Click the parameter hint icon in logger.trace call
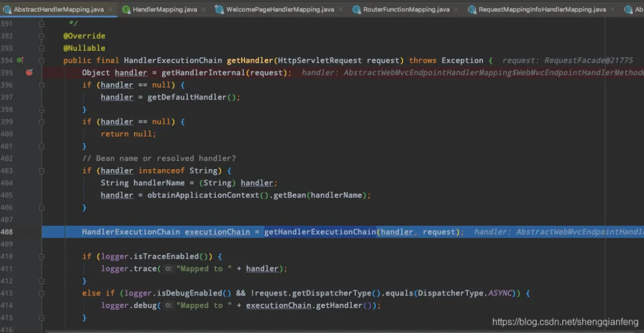 [x=168, y=269]
